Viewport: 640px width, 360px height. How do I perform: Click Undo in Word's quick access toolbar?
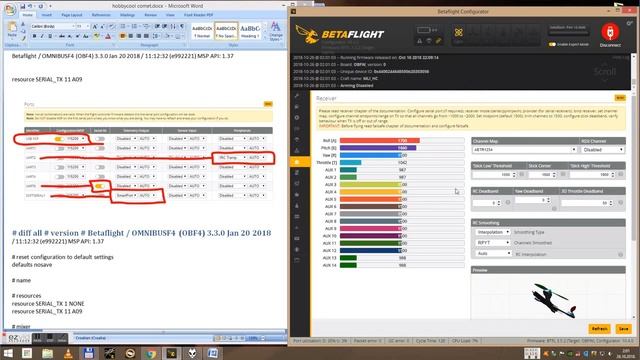click(30, 6)
